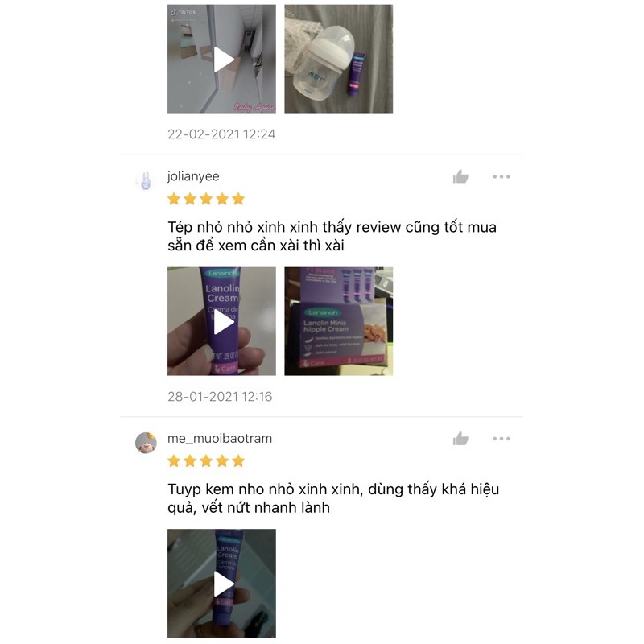The image size is (644, 644).
Task: Select me_muoibaotram's five-star rating
Action: click(x=206, y=461)
